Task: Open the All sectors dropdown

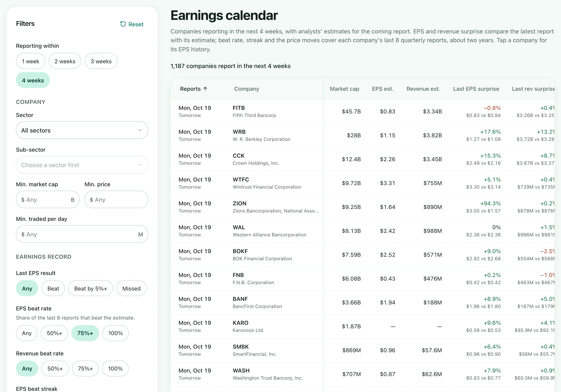Action: tap(82, 130)
